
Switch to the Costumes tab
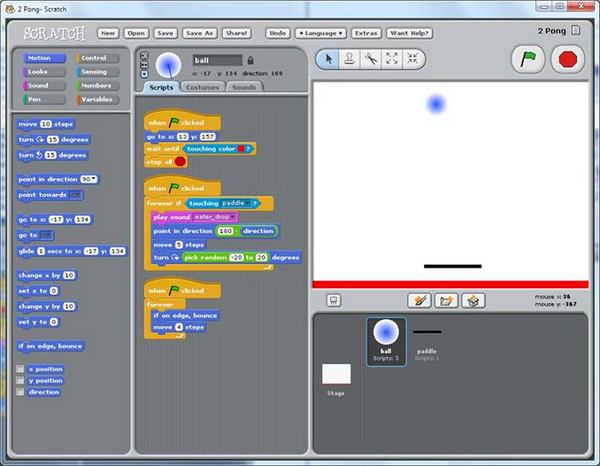point(203,87)
